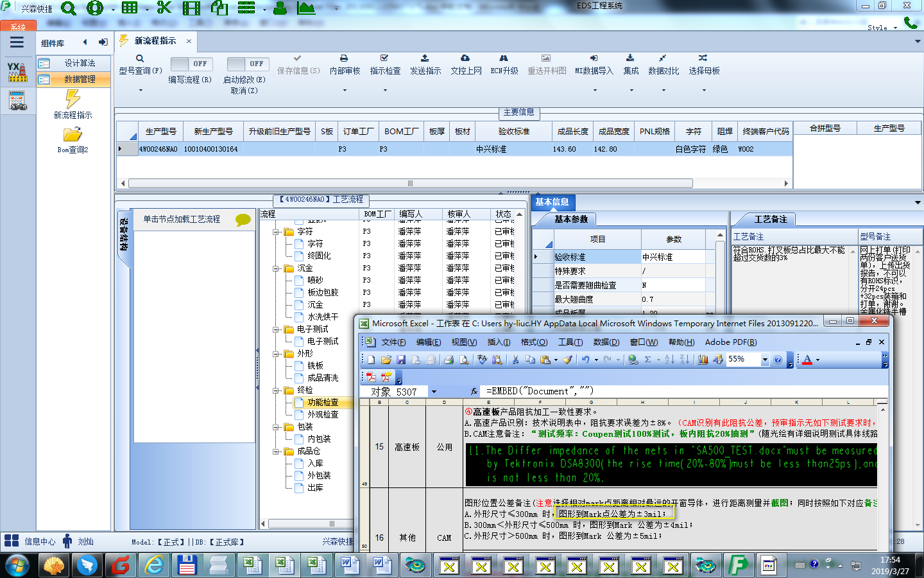924x578 pixels.
Task: Open 新流程指示 lightning item in the component library
Action: pos(73,104)
